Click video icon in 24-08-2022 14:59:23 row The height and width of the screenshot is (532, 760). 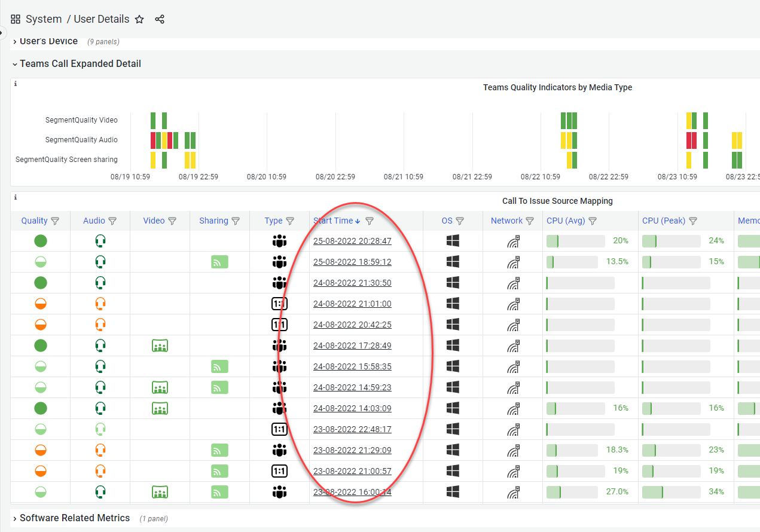160,387
